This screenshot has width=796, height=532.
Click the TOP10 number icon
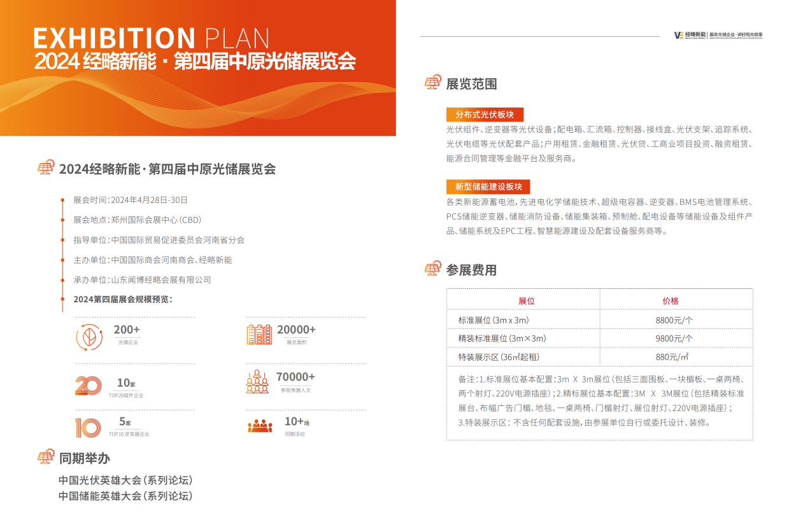tap(87, 427)
